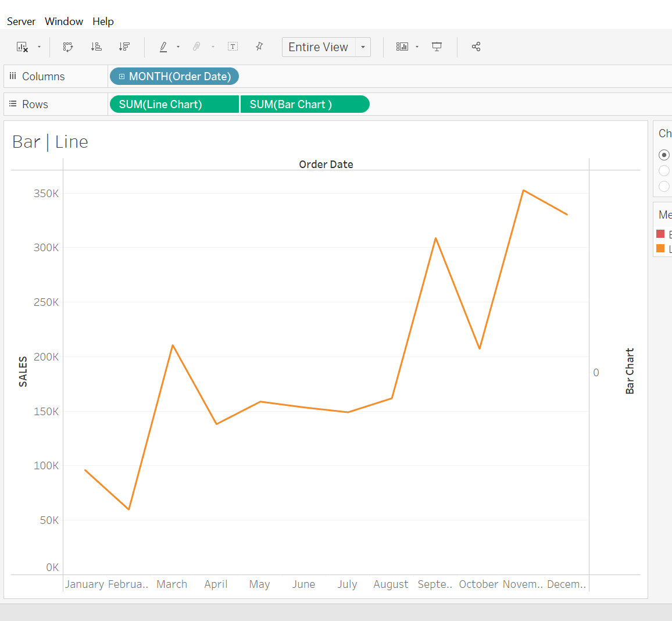Click the Highlight pen icon
The width and height of the screenshot is (672, 621).
coord(163,47)
